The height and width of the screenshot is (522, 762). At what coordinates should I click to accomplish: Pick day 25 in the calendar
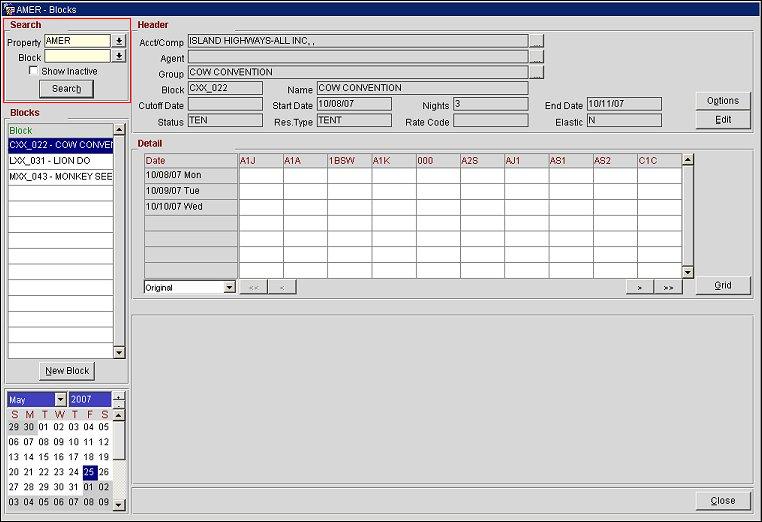(x=89, y=472)
